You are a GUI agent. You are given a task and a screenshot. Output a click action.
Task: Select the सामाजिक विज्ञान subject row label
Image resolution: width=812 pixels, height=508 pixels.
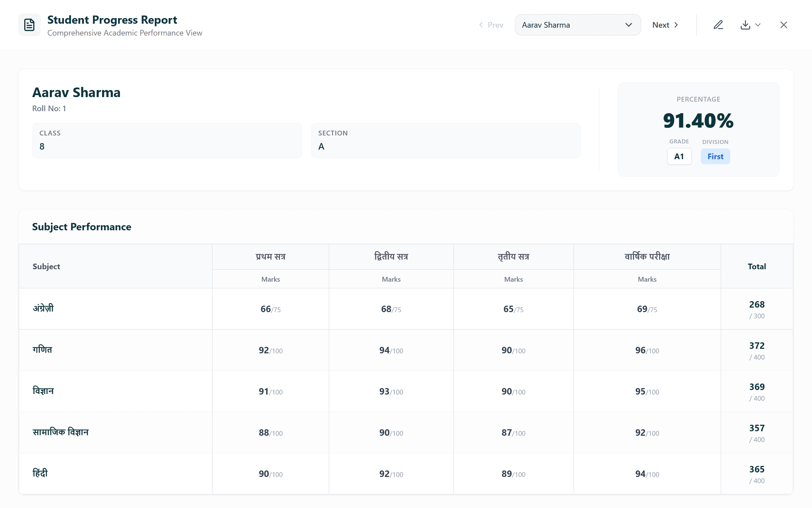tap(60, 432)
